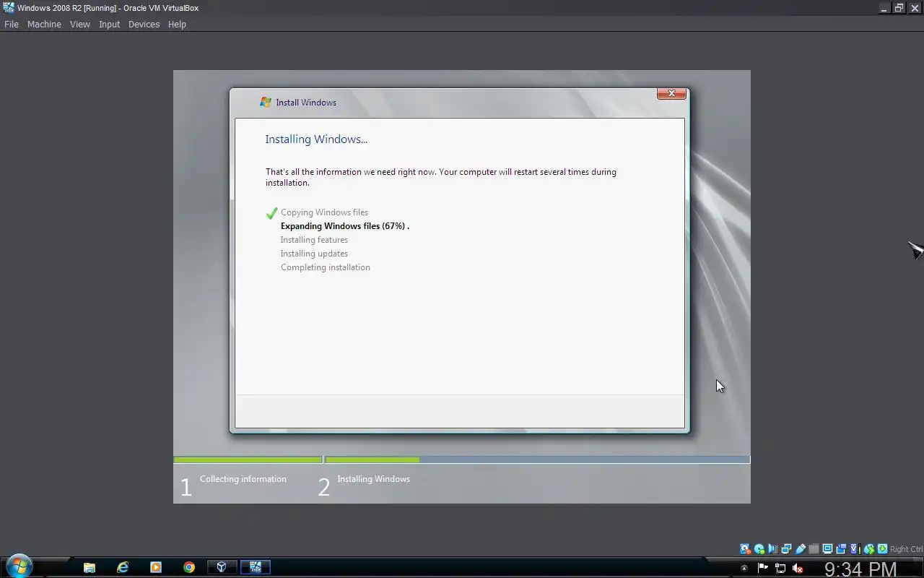Image resolution: width=924 pixels, height=578 pixels.
Task: Click the VirtualBox window title bar icon
Action: [9, 8]
